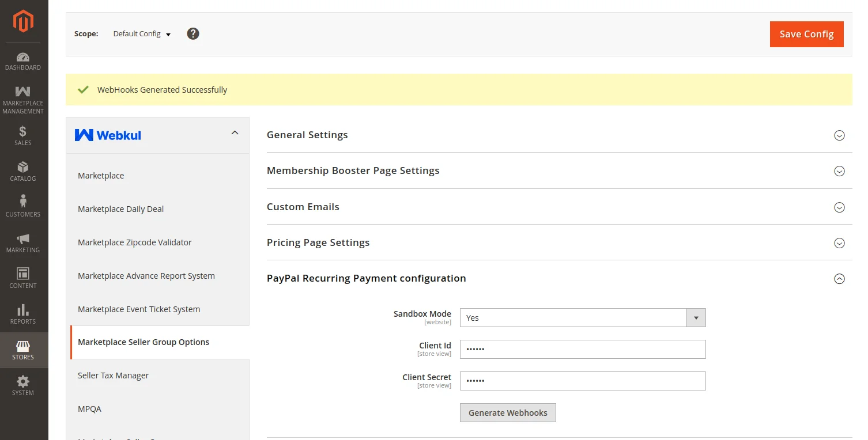Open the Content sidebar icon
This screenshot has width=868, height=440.
click(23, 278)
